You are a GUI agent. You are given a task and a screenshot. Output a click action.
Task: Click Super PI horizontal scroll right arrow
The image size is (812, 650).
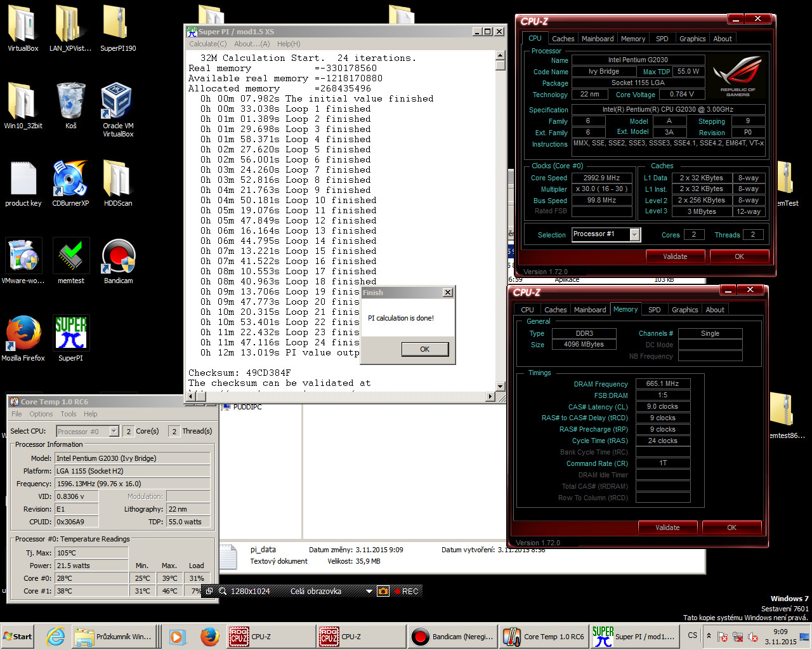490,397
